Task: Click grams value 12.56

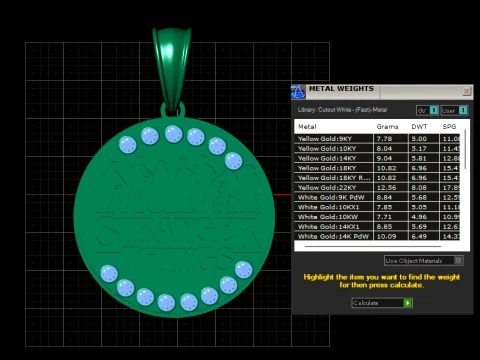Action: (x=386, y=187)
